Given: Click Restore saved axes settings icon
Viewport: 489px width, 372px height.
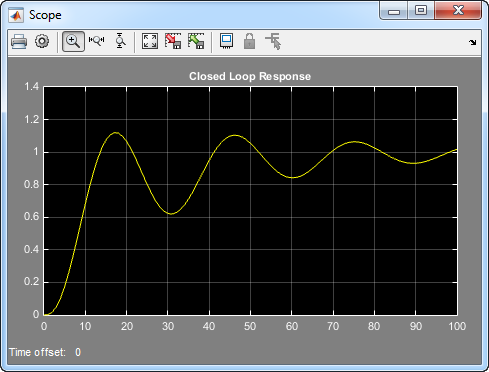Looking at the screenshot, I should tap(196, 41).
